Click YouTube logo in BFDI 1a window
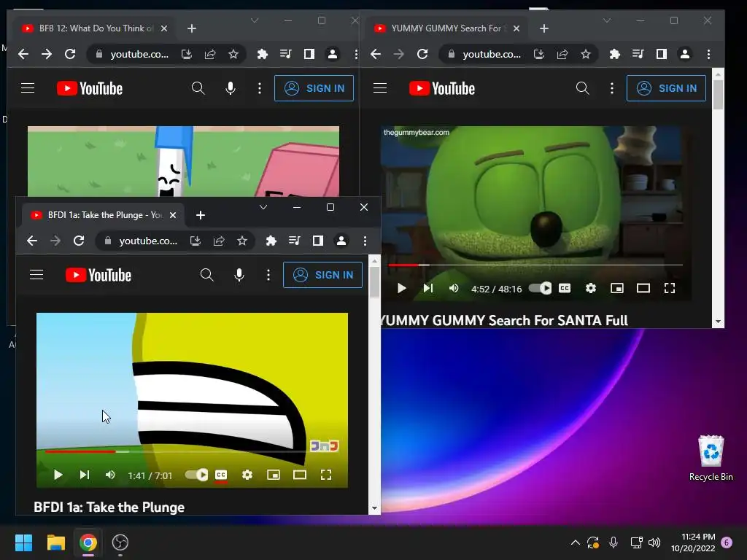747x560 pixels. (x=98, y=275)
